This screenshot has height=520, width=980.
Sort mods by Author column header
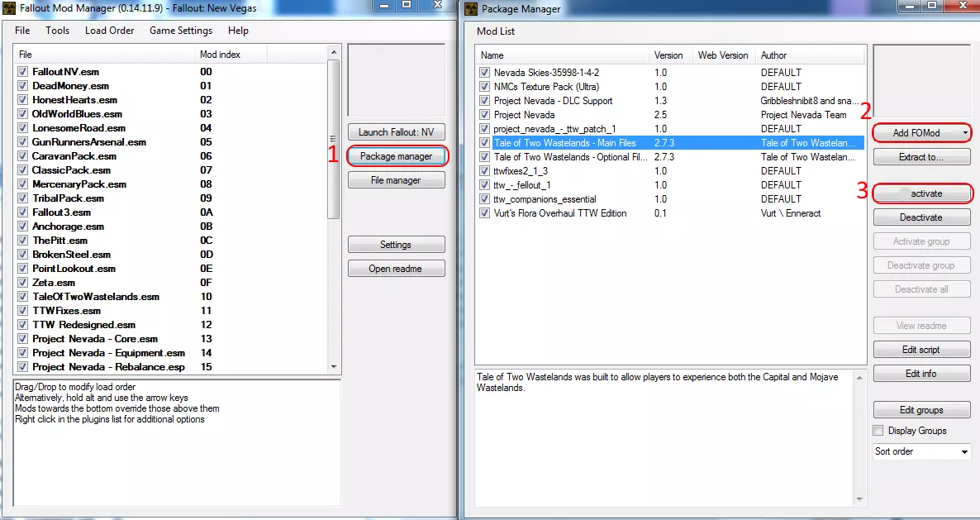pyautogui.click(x=811, y=55)
